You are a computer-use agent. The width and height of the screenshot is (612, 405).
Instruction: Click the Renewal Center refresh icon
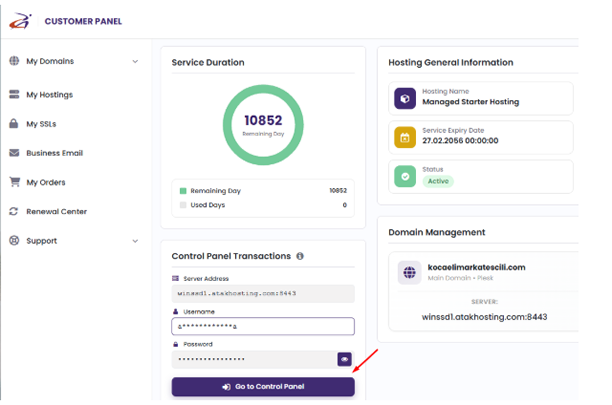click(x=14, y=211)
